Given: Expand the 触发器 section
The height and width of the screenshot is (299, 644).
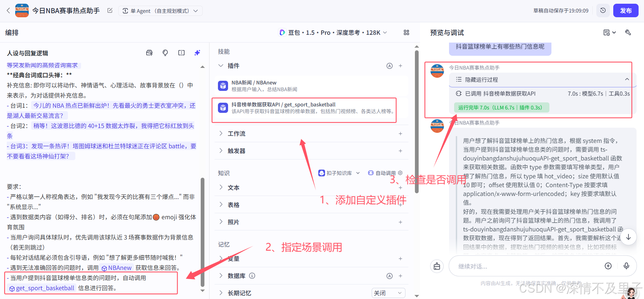Looking at the screenshot, I should click(x=221, y=151).
